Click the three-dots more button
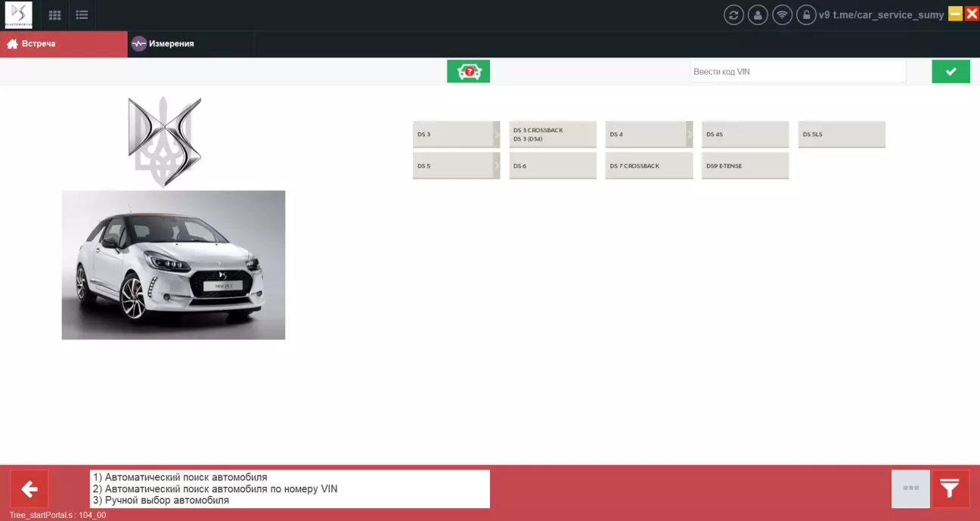This screenshot has height=521, width=980. click(911, 489)
